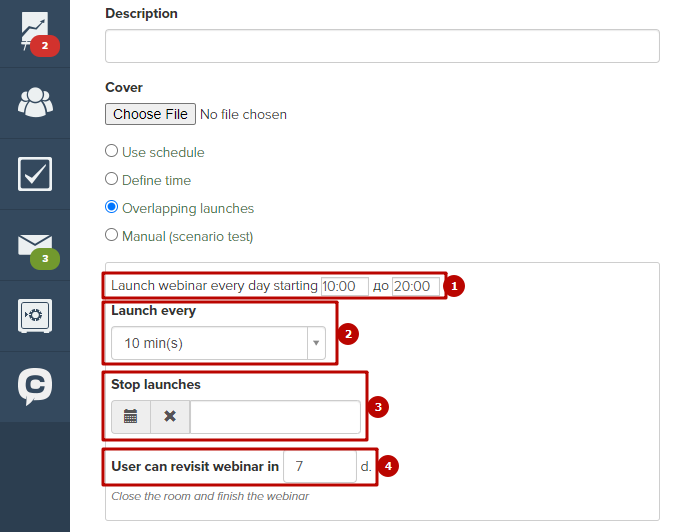Viewport: 697px width, 532px height.
Task: Open the chat bubble sidebar icon
Action: [35, 386]
